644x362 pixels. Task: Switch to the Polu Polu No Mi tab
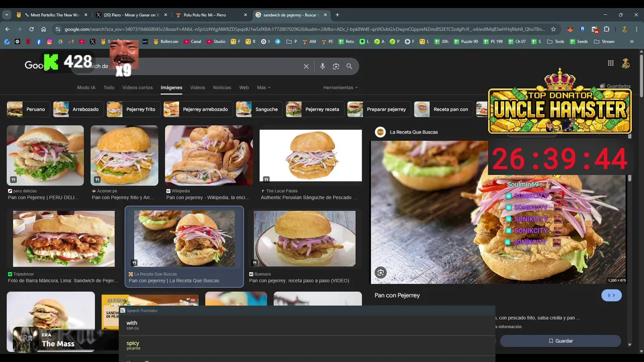(x=211, y=15)
